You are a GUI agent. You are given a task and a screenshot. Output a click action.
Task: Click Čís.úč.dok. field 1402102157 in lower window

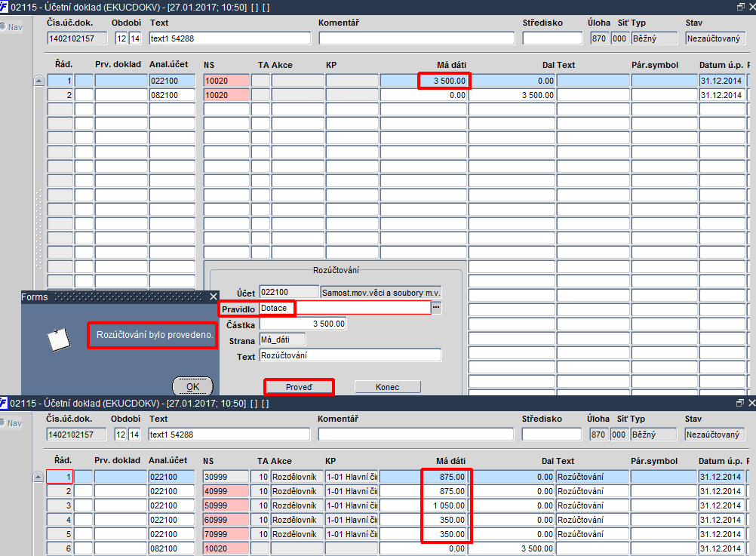click(x=76, y=434)
